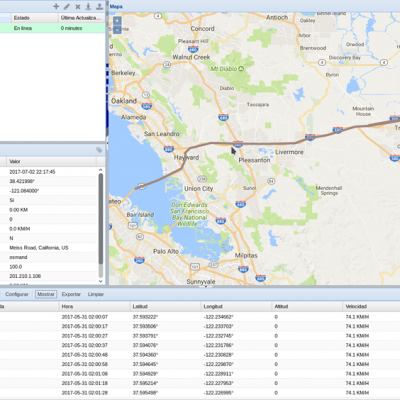Select report row with time 2017-05-31 02:00:37
The width and height of the screenshot is (400, 400).
[x=200, y=345]
